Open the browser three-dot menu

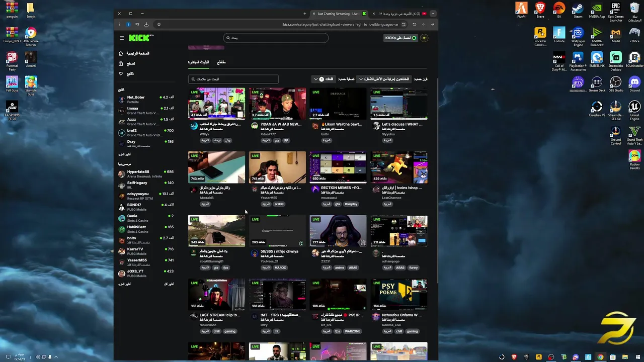pyautogui.click(x=119, y=24)
